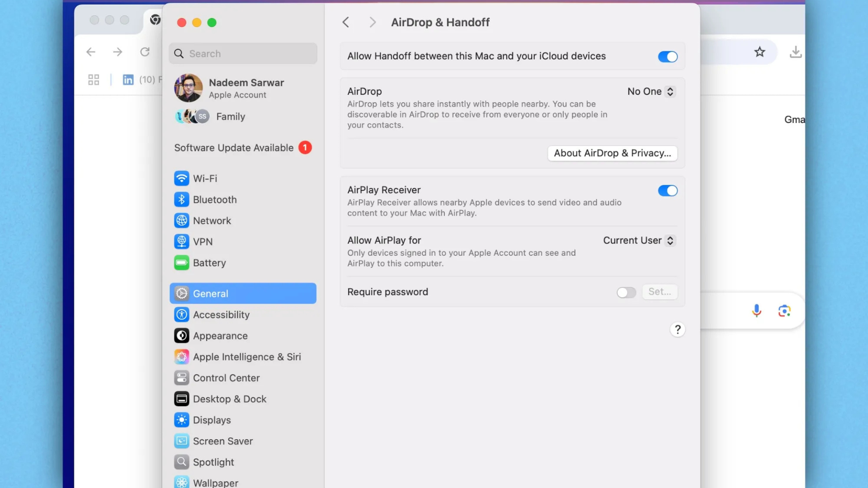
Task: Turn off AirPlay Receiver
Action: [x=668, y=191]
